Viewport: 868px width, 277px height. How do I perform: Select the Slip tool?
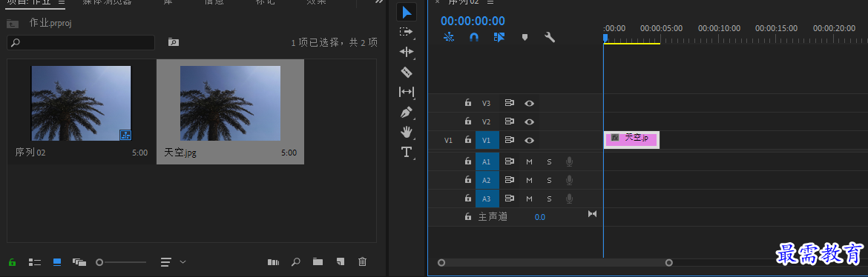(x=407, y=92)
